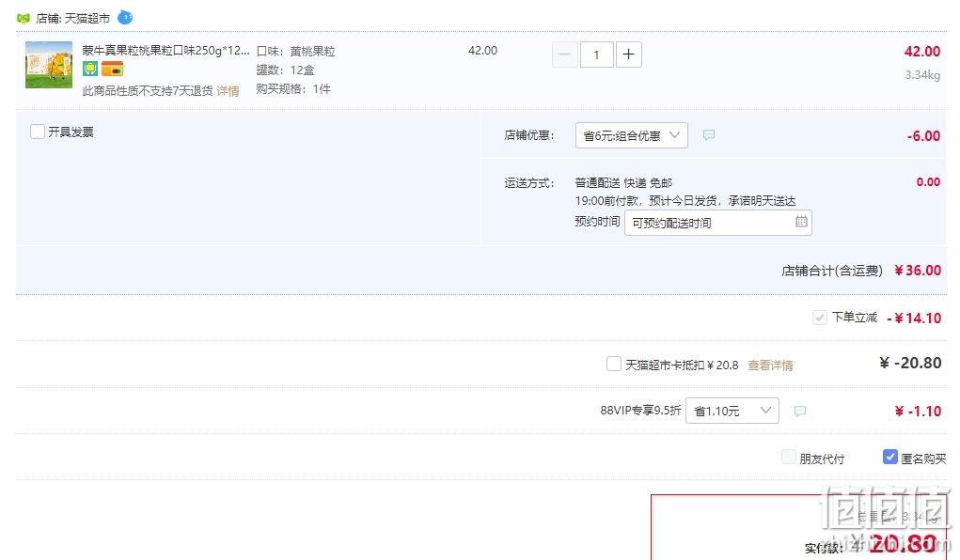960x560 pixels.
Task: Toggle the 朋友代付 checkbox
Action: (x=789, y=458)
